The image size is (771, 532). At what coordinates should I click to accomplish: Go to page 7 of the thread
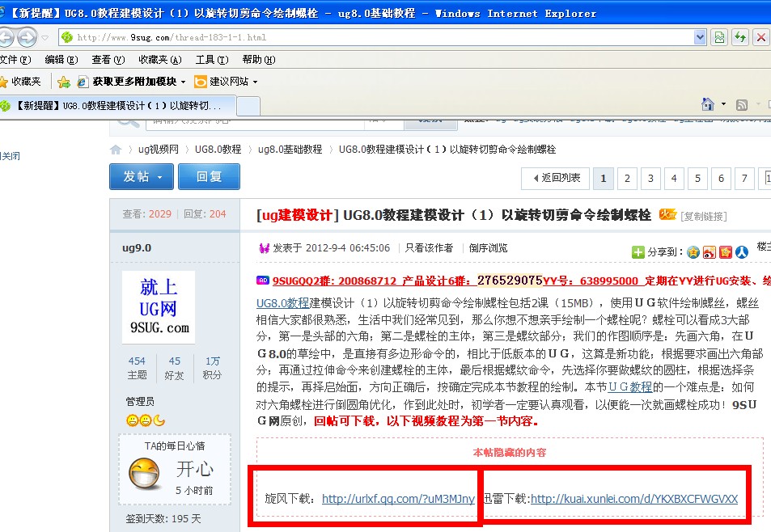pos(744,179)
